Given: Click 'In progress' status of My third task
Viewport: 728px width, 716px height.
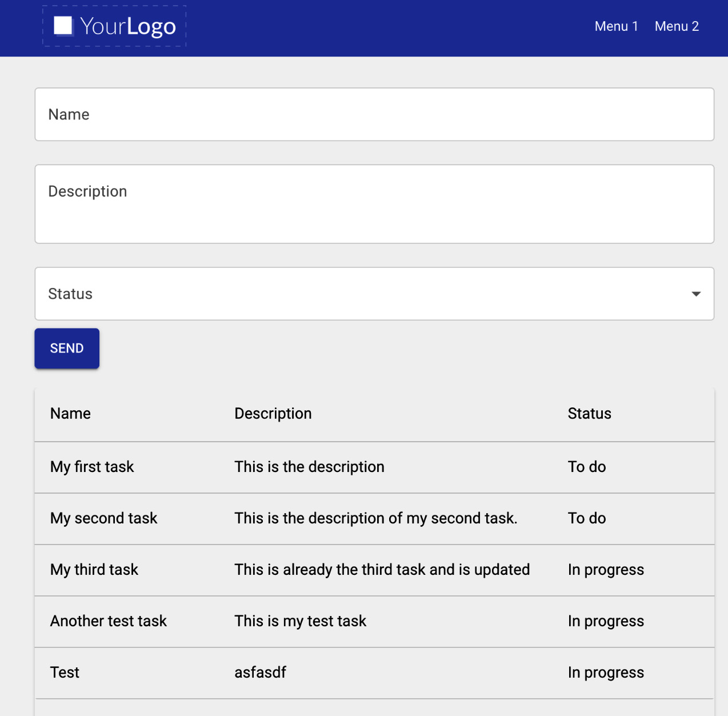Looking at the screenshot, I should point(606,570).
